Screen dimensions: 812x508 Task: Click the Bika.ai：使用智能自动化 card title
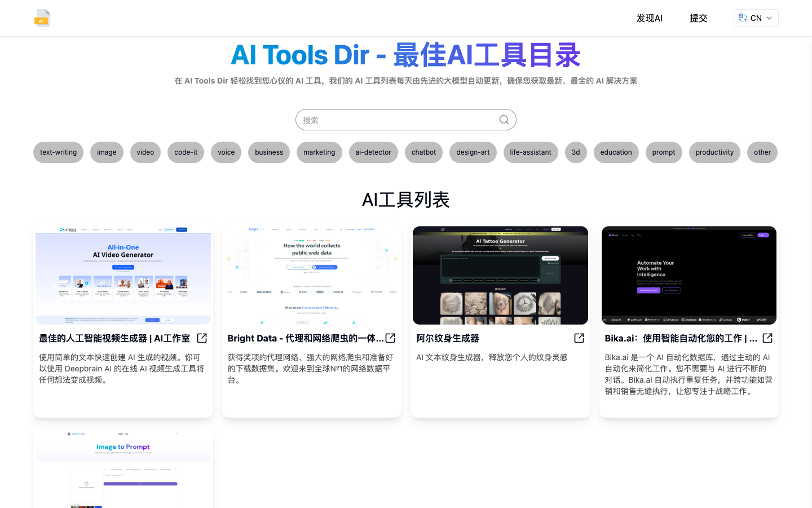tap(681, 338)
